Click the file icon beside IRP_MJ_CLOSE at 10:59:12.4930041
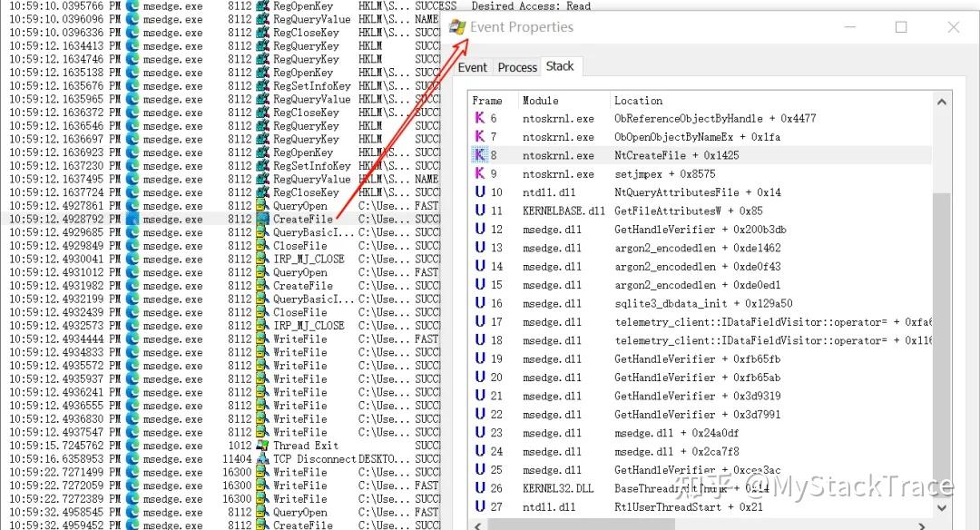This screenshot has width=980, height=530. tap(263, 259)
